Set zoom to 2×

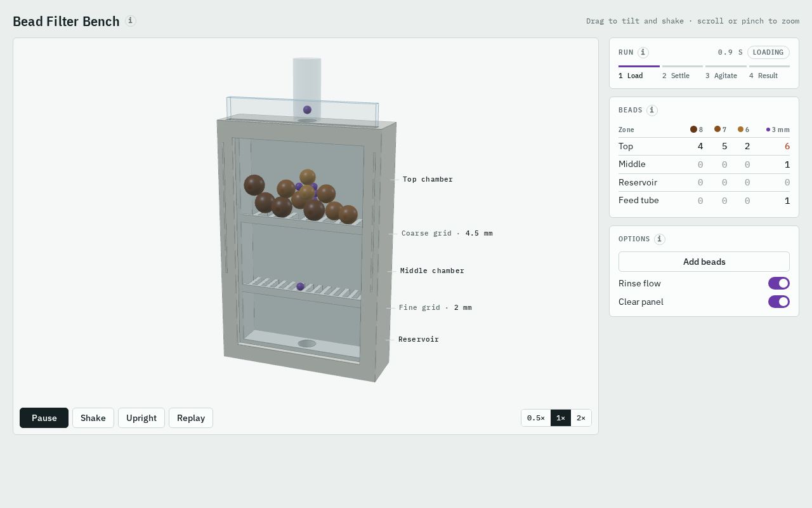click(x=581, y=418)
